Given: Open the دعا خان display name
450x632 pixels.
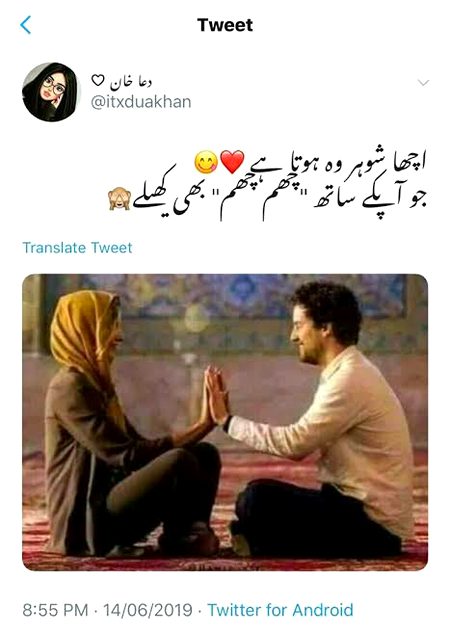Looking at the screenshot, I should pos(131,82).
